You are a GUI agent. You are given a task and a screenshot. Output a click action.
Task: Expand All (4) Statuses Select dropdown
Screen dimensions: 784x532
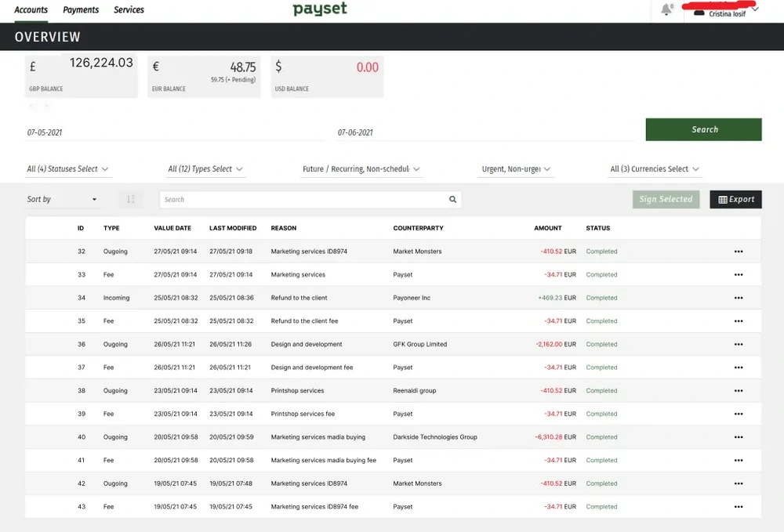coord(67,168)
